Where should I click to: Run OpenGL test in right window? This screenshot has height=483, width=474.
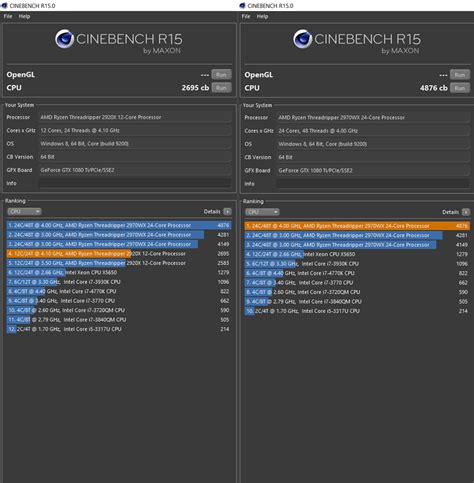[x=460, y=75]
